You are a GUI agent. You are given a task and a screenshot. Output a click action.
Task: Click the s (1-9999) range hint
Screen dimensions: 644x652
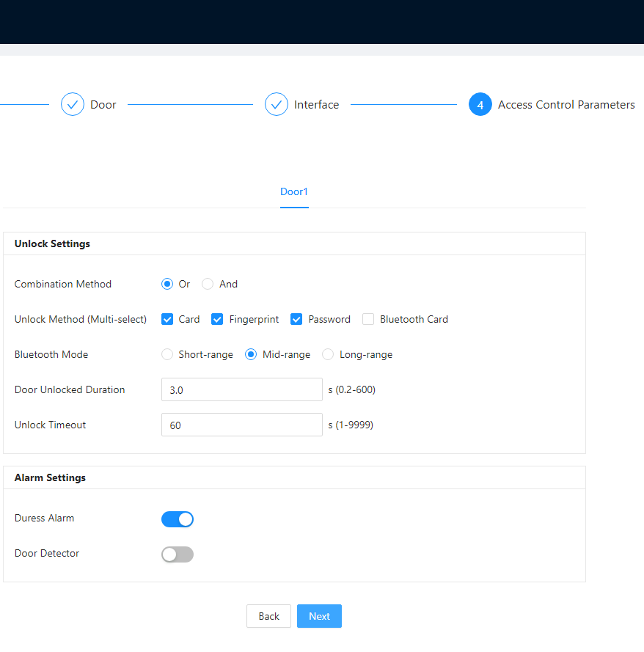(351, 425)
